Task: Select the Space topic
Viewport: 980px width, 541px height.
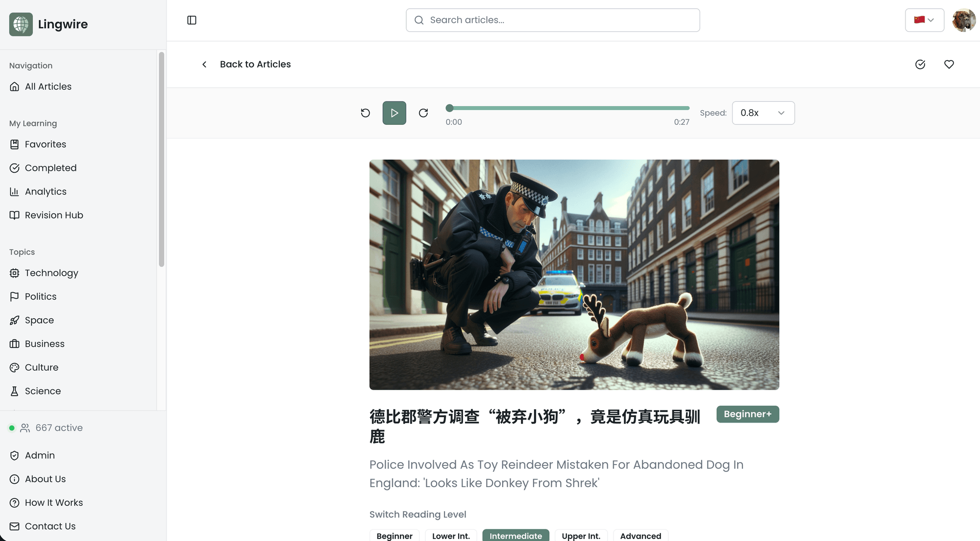Action: click(39, 320)
